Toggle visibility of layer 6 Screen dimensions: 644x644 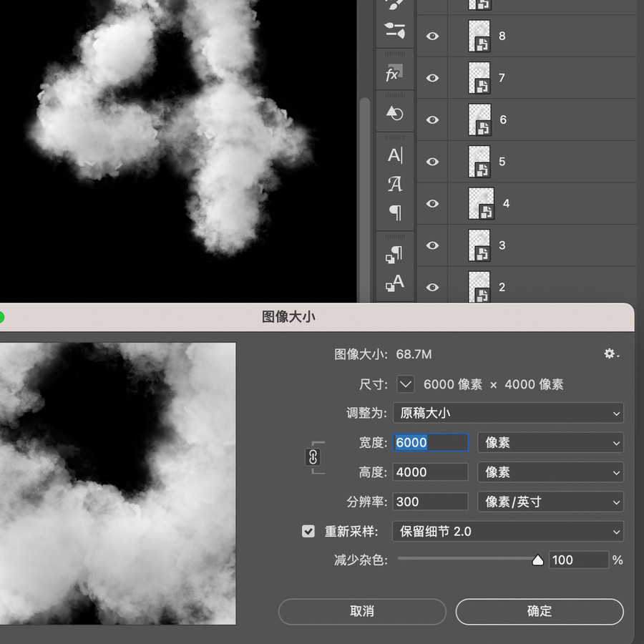pos(432,120)
